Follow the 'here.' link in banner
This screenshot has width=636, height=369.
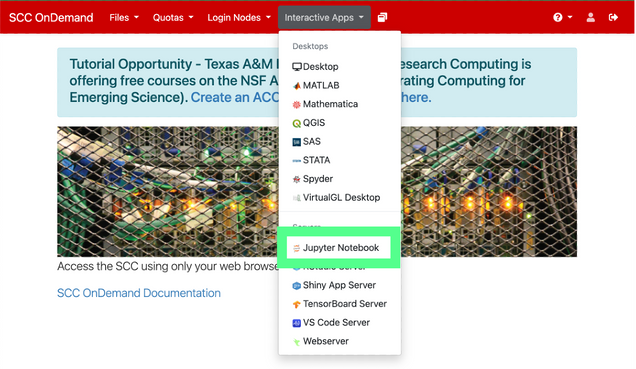tap(416, 97)
